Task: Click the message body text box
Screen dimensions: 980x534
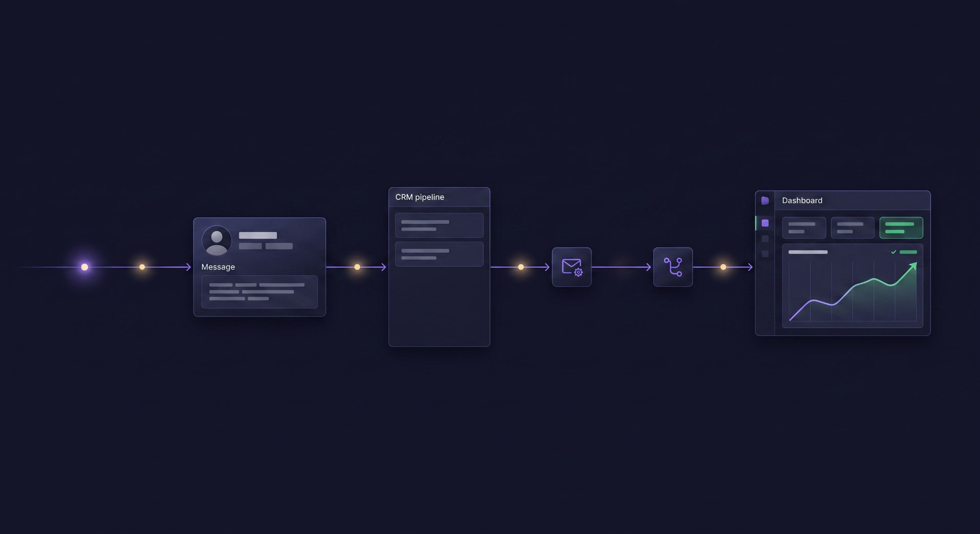Action: 259,292
